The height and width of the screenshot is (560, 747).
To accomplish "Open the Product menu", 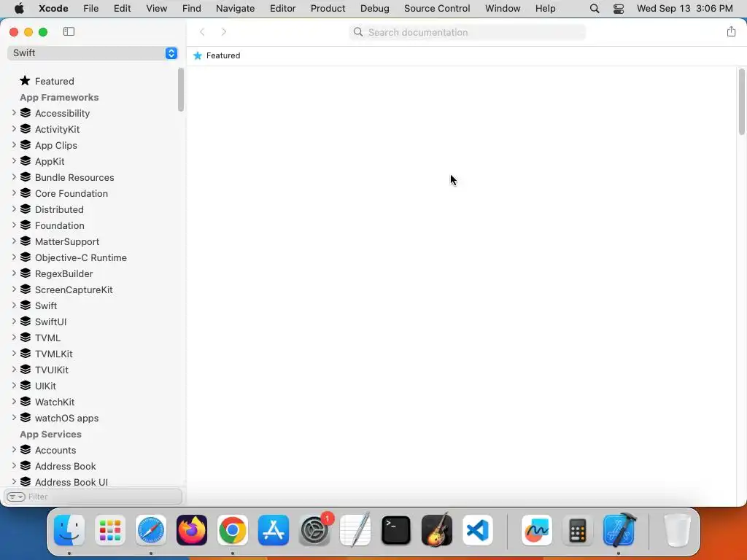I will [x=328, y=9].
